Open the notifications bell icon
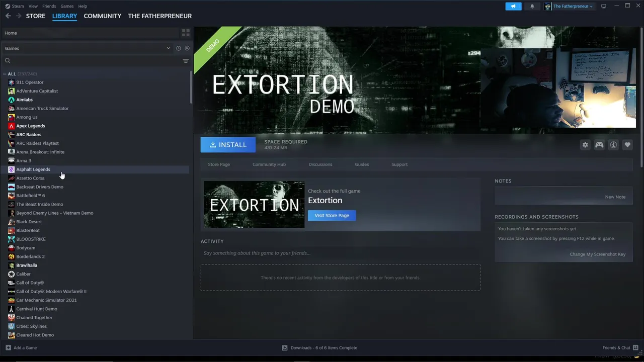Viewport: 644px width, 362px height. click(x=532, y=6)
